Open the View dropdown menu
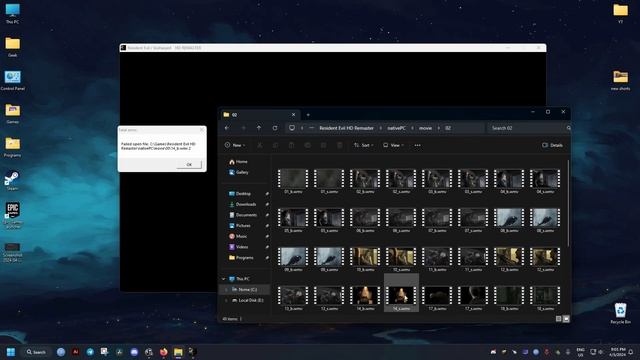This screenshot has height=360, width=640. tap(393, 145)
